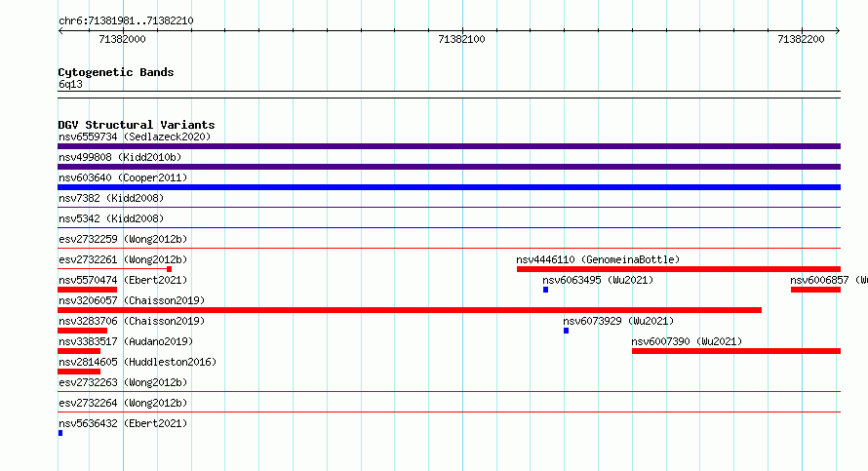This screenshot has height=471, width=868.
Task: Click esv2732261 (Wong2012b) label
Action: (123, 259)
